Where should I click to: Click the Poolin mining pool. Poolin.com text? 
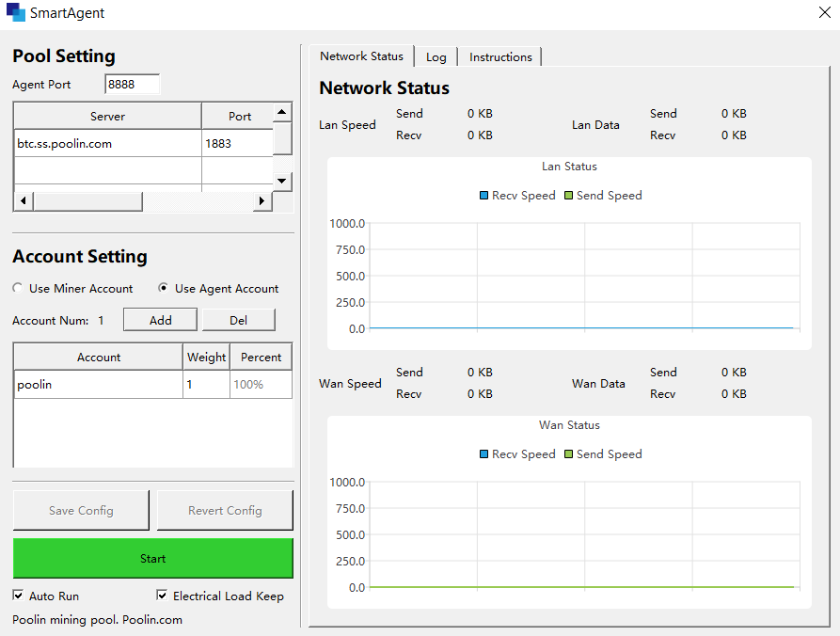click(98, 620)
